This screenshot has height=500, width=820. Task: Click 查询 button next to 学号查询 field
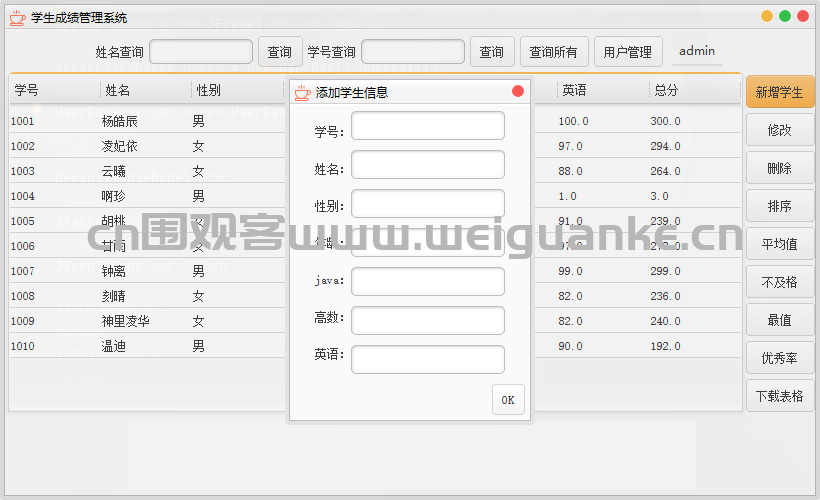(492, 52)
